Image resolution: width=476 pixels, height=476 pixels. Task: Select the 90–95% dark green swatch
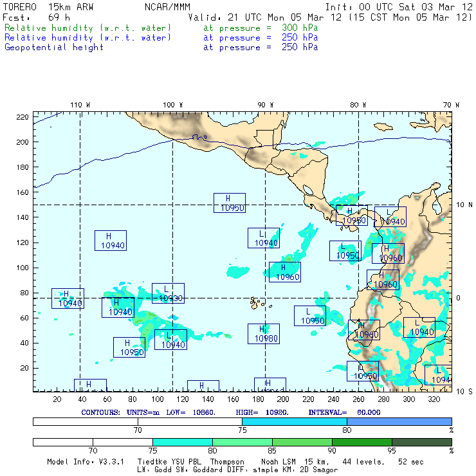pyautogui.click(x=362, y=442)
